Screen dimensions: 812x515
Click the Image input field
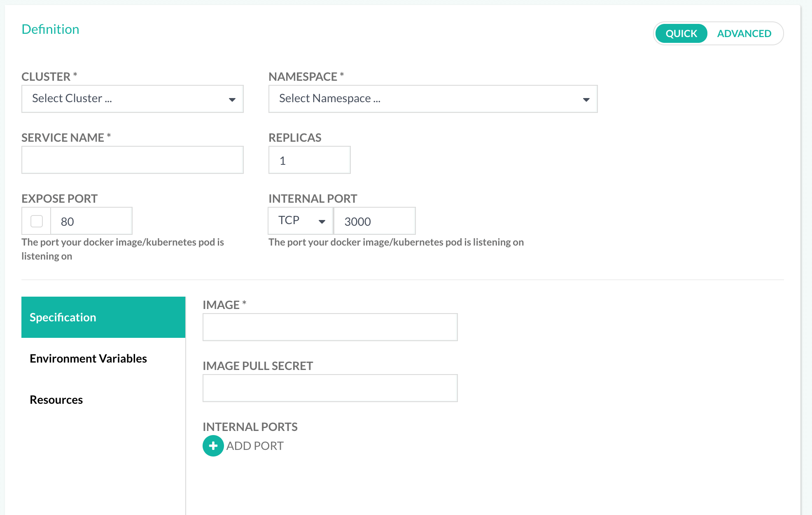coord(330,327)
